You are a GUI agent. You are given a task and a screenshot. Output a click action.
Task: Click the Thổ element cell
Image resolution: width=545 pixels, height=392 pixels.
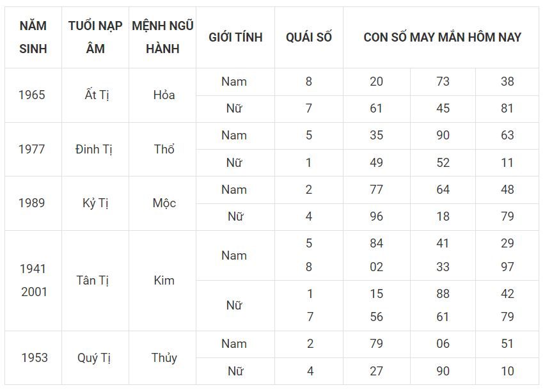tap(164, 149)
